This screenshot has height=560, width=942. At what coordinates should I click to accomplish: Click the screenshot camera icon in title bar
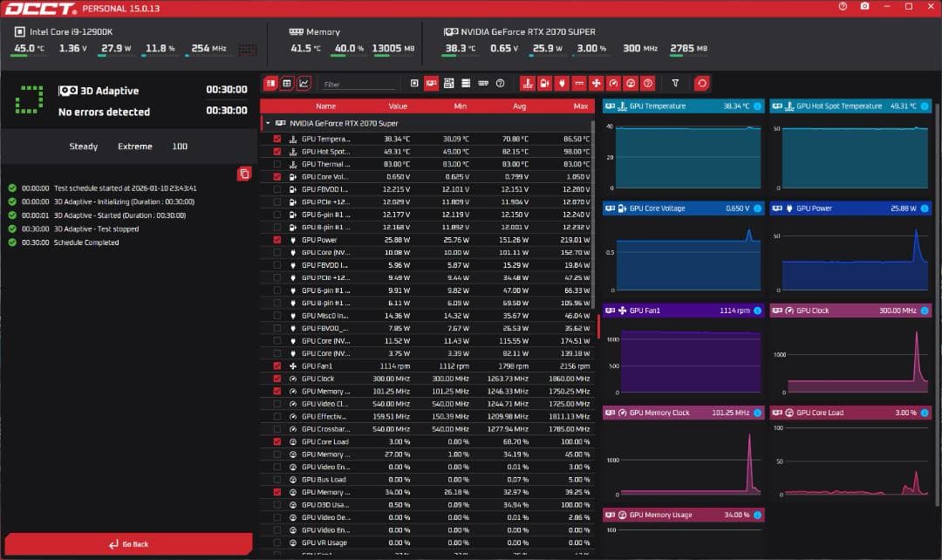click(x=864, y=7)
